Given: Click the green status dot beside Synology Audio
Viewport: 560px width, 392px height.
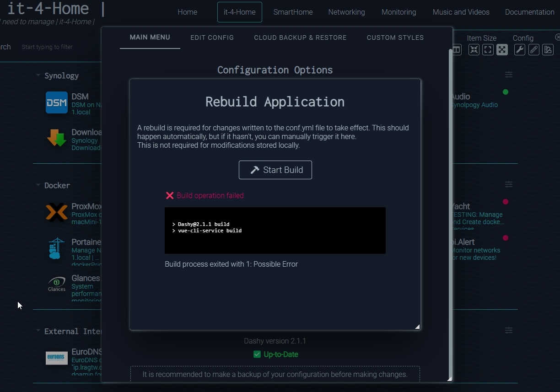Looking at the screenshot, I should coord(506,91).
